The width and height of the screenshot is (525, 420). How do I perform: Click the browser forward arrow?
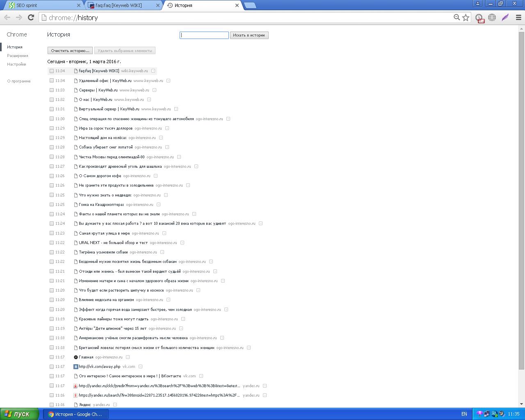tap(19, 17)
